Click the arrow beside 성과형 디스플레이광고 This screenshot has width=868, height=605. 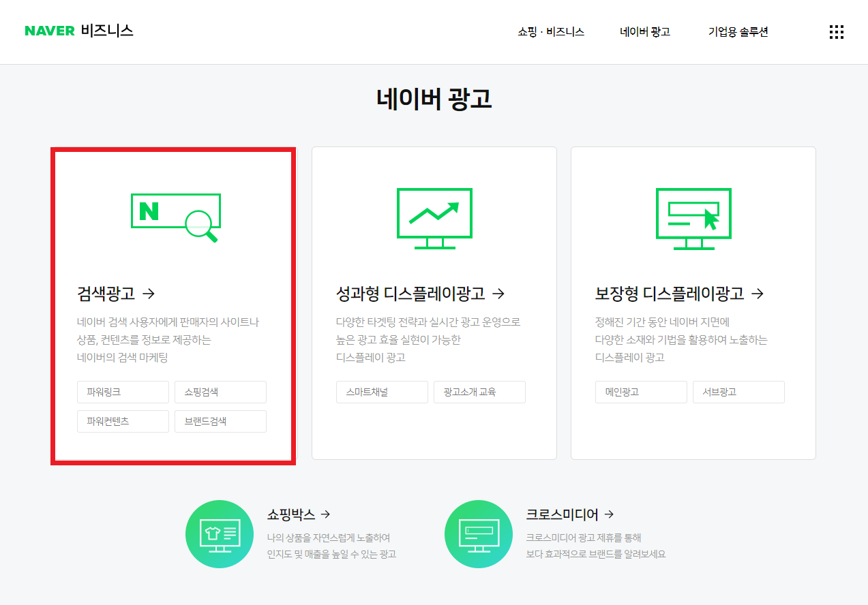tap(500, 294)
